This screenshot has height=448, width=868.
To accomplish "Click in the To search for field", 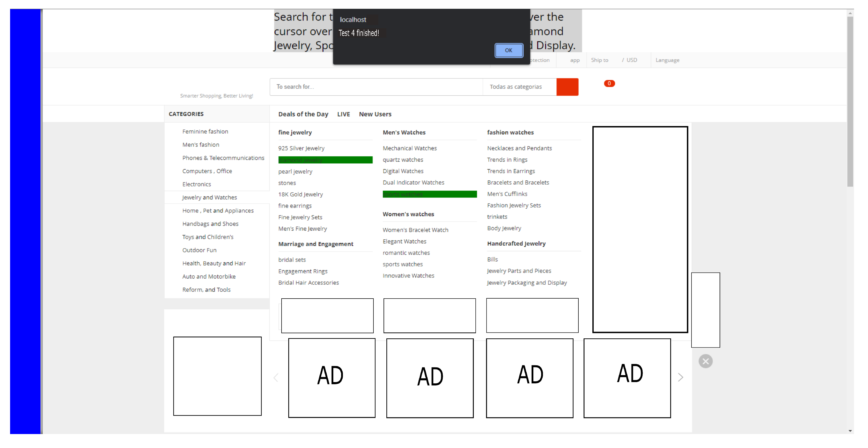I will click(376, 87).
